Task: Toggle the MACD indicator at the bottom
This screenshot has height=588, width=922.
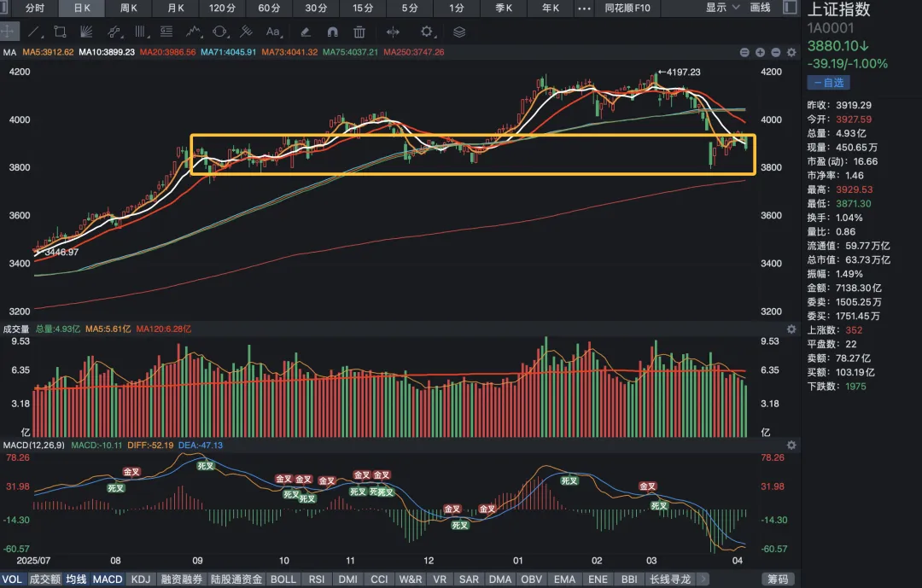Action: [x=108, y=579]
